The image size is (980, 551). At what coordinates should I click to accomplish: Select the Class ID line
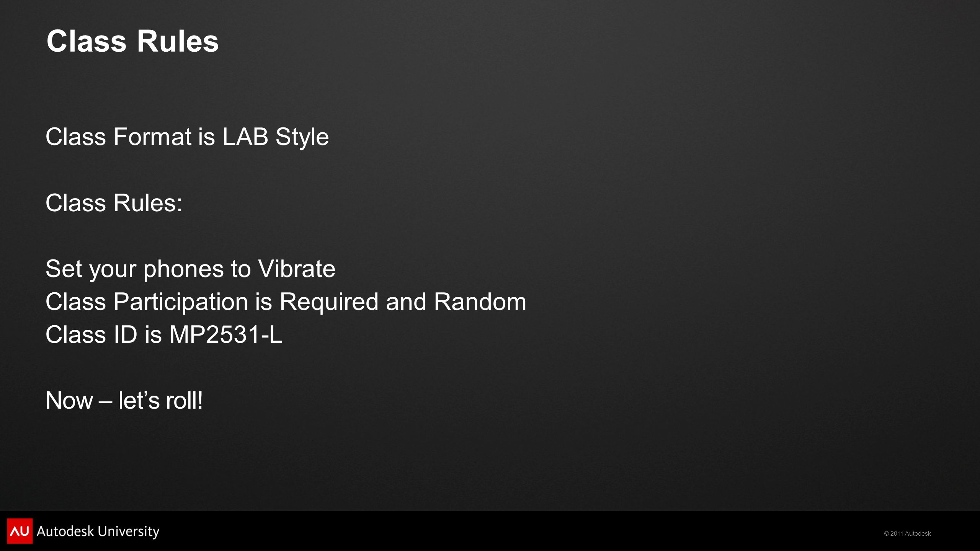(164, 335)
